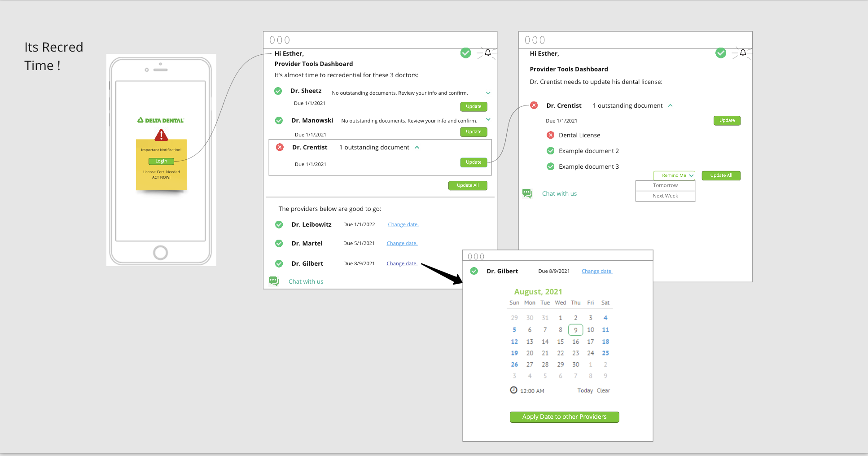Screen dimensions: 868x456
Task: Click Today in the calendar footer
Action: (x=585, y=390)
